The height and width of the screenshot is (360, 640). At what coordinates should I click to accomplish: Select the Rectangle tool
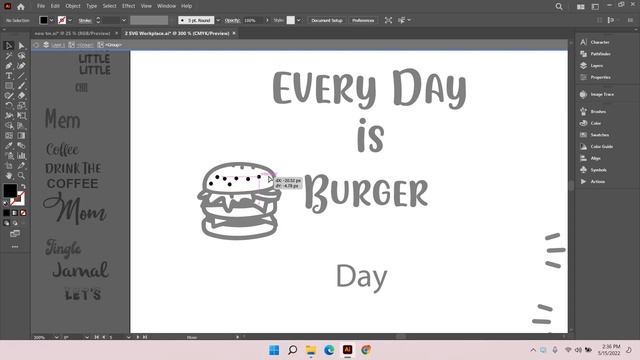[9, 86]
